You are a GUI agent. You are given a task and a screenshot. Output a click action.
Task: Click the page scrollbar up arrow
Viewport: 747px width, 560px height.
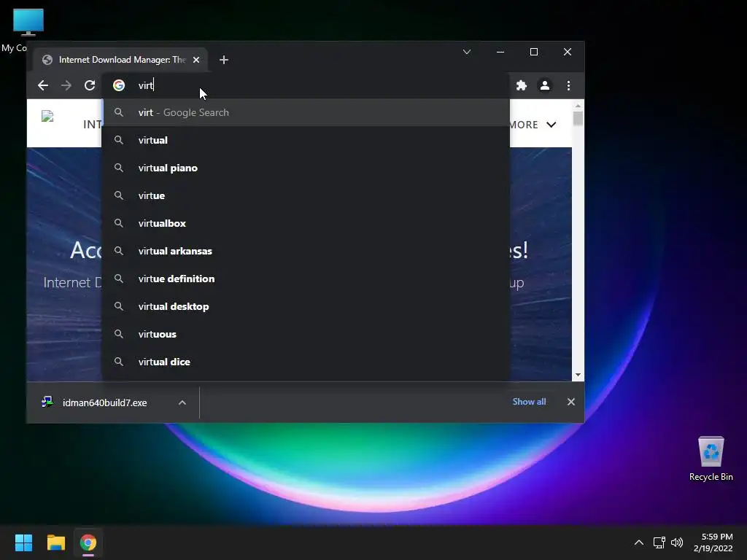pyautogui.click(x=578, y=105)
